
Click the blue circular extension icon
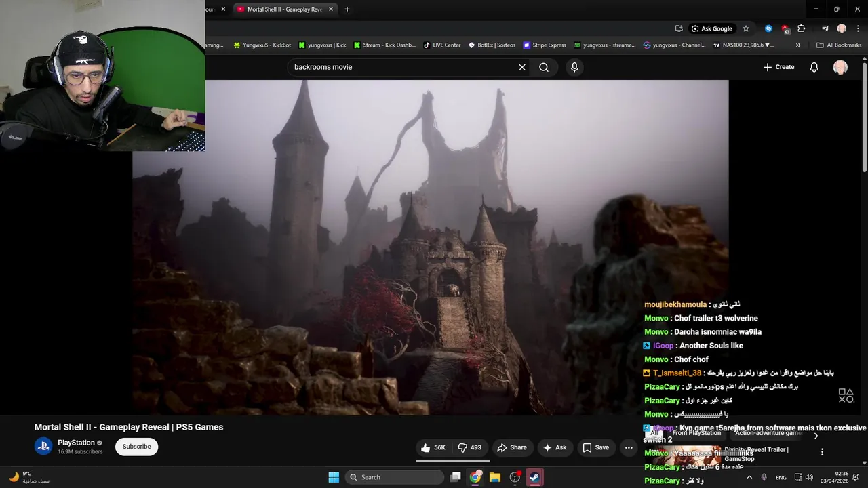[768, 28]
